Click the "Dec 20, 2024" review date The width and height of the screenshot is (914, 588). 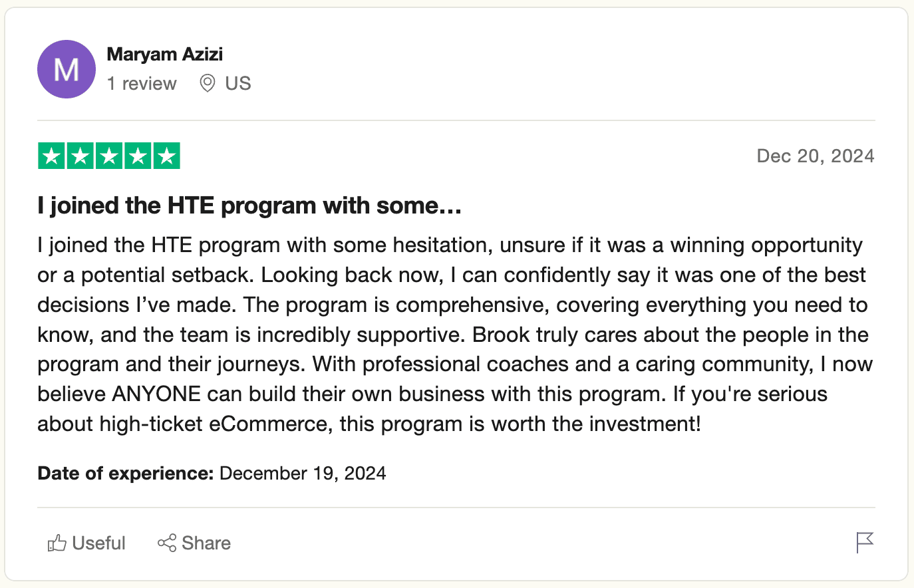[x=815, y=156]
